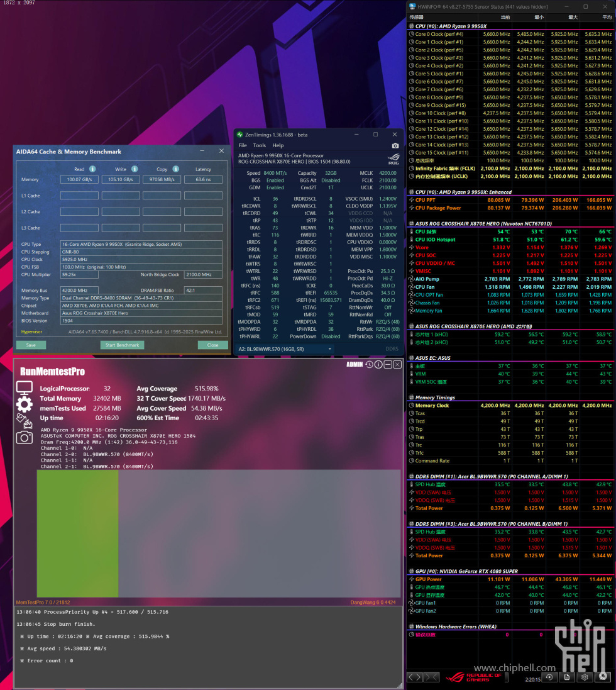Click Start Benchmark in AIDA64

tap(122, 345)
